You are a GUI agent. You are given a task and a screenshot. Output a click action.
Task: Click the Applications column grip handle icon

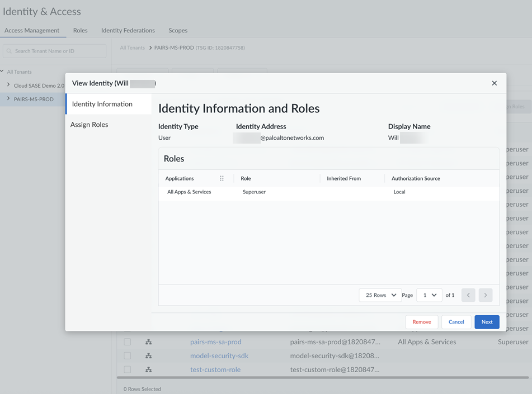click(222, 178)
